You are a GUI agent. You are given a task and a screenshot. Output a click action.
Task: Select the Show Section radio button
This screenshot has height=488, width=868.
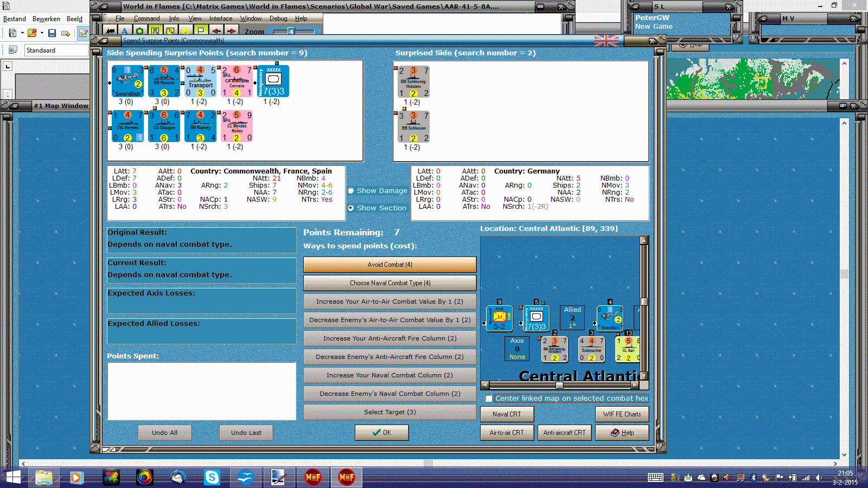tap(351, 208)
